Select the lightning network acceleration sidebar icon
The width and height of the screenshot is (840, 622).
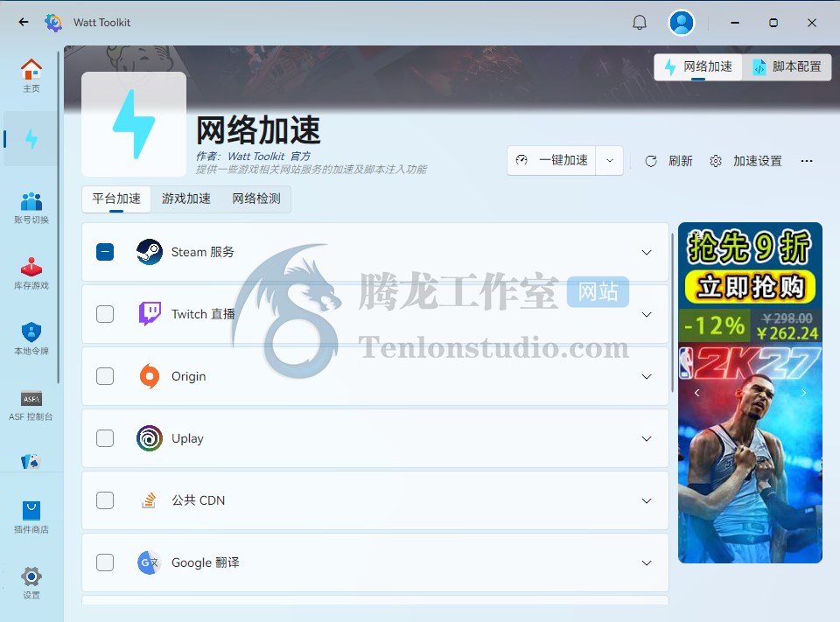click(31, 139)
